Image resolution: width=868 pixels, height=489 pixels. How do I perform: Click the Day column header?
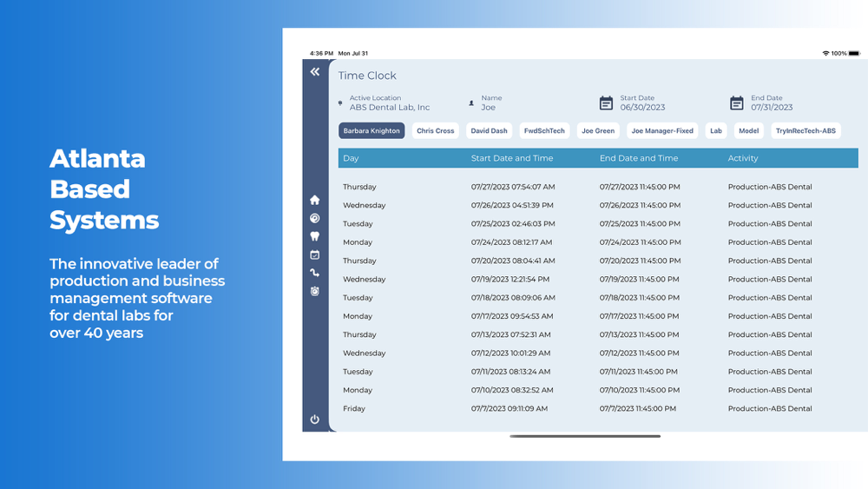(351, 158)
